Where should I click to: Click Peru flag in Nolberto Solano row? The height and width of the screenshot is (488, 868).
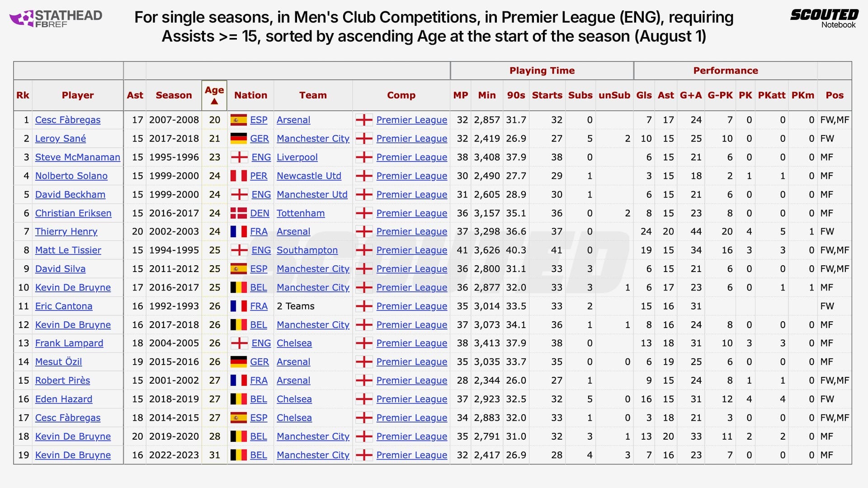(238, 176)
